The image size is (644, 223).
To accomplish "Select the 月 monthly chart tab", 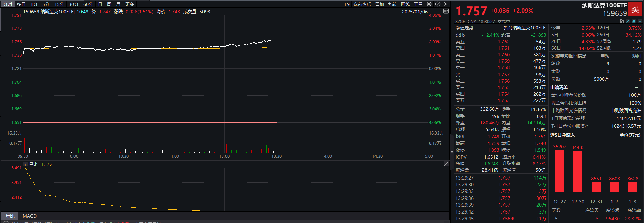I will (118, 4).
